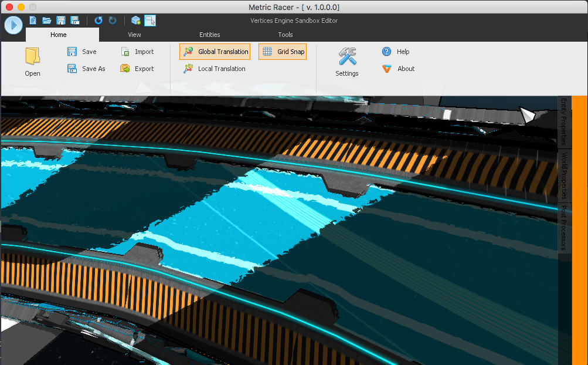Open Help via the question mark icon
Screen dimensions: 588x365
pyautogui.click(x=396, y=51)
